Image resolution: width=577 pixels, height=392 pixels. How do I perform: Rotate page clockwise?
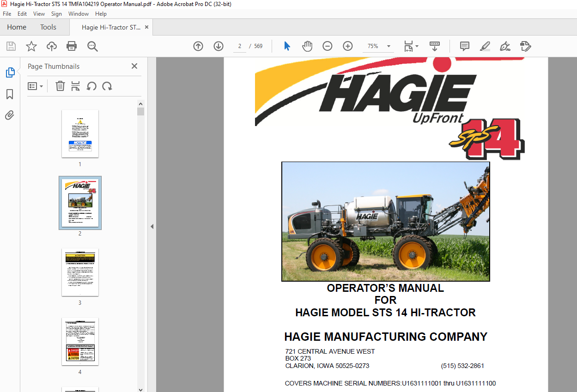[107, 86]
